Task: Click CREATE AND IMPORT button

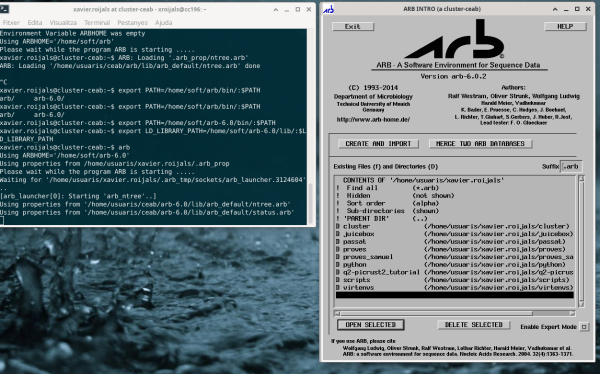Action: click(x=378, y=144)
